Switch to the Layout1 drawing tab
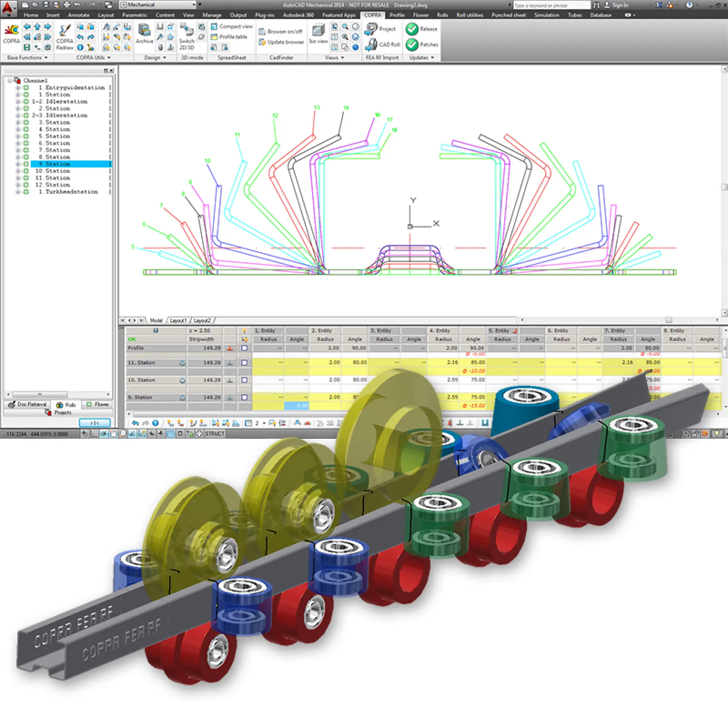The height and width of the screenshot is (728, 728). click(178, 320)
